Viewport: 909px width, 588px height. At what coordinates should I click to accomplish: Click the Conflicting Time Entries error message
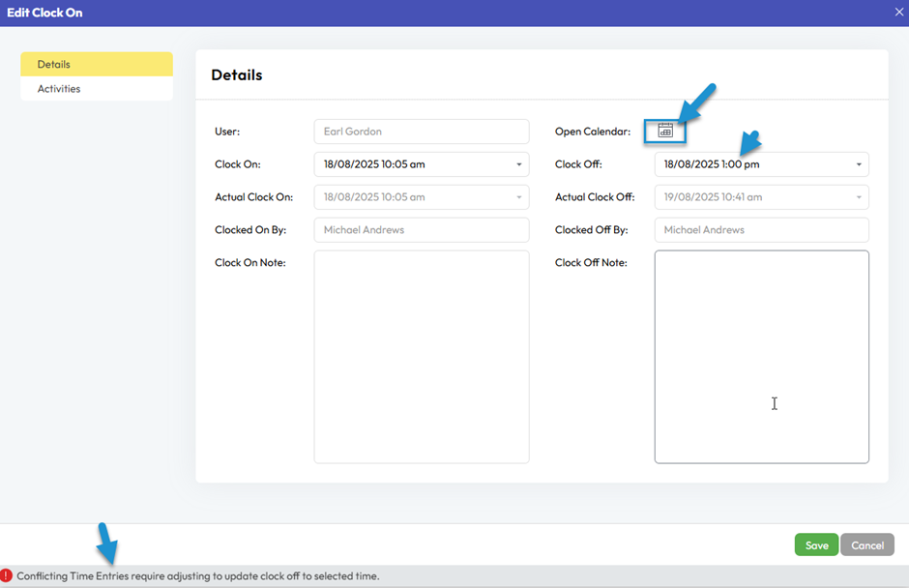tap(198, 576)
